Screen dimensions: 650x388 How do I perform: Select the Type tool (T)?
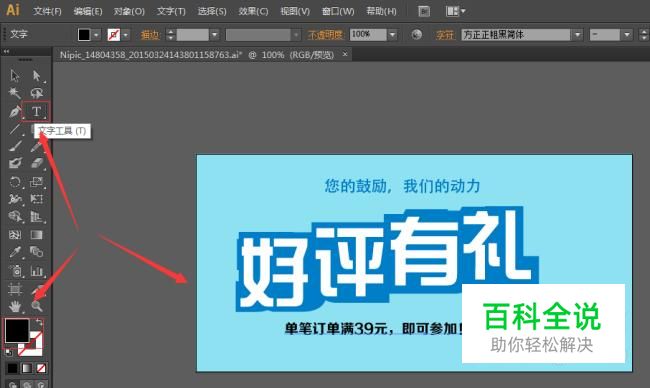pos(36,111)
